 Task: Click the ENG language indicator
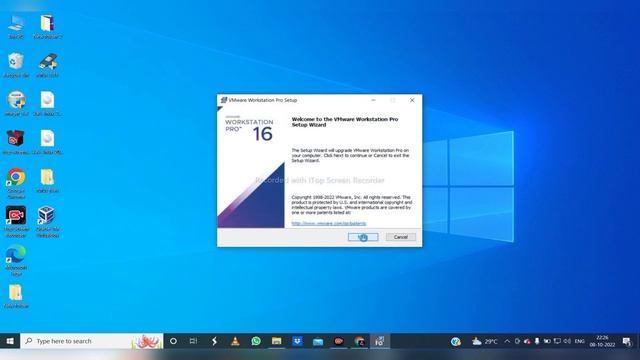[580, 341]
